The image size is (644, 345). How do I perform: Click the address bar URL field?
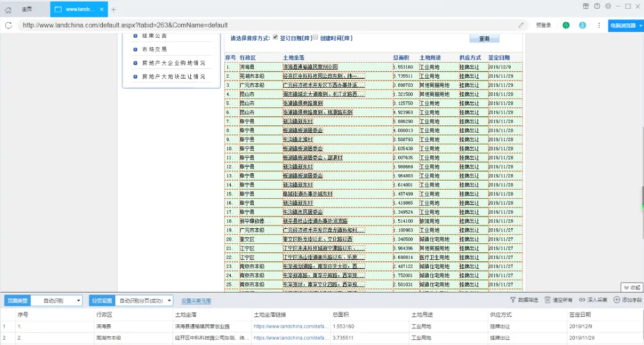click(x=268, y=25)
